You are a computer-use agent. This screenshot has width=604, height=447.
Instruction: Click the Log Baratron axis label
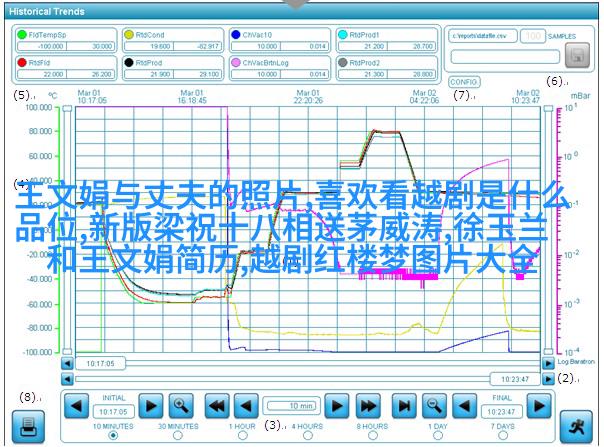[576, 361]
